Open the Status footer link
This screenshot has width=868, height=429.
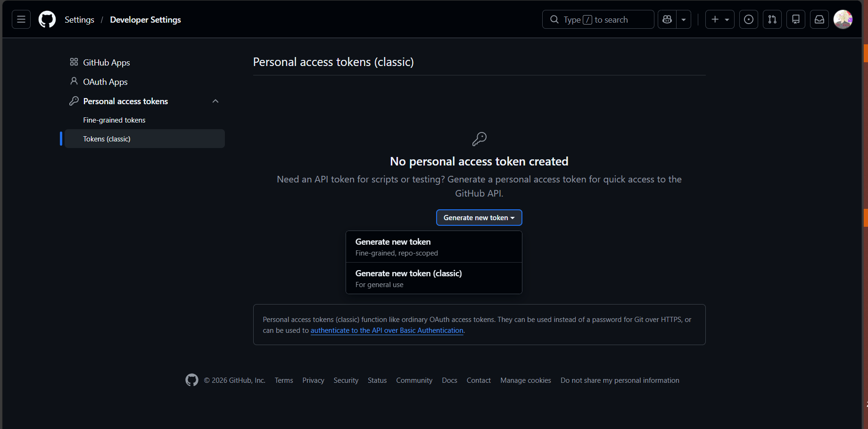pos(377,380)
